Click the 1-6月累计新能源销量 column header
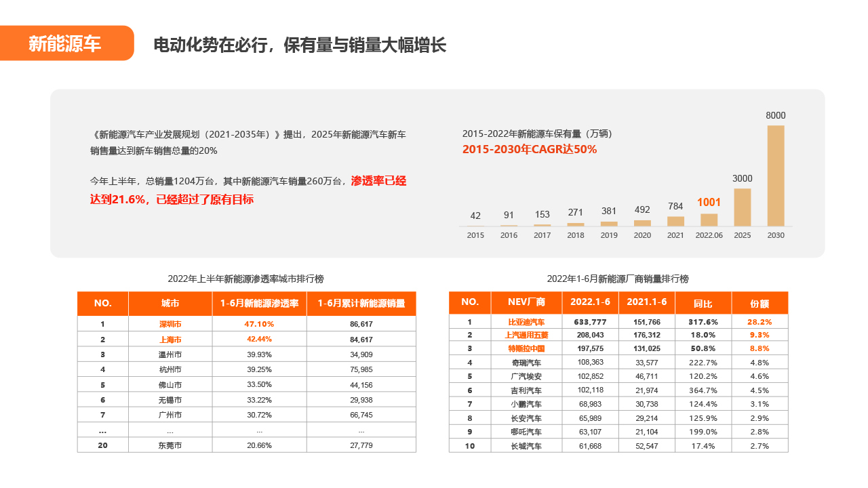Screen dimensions: 868x488 point(361,304)
